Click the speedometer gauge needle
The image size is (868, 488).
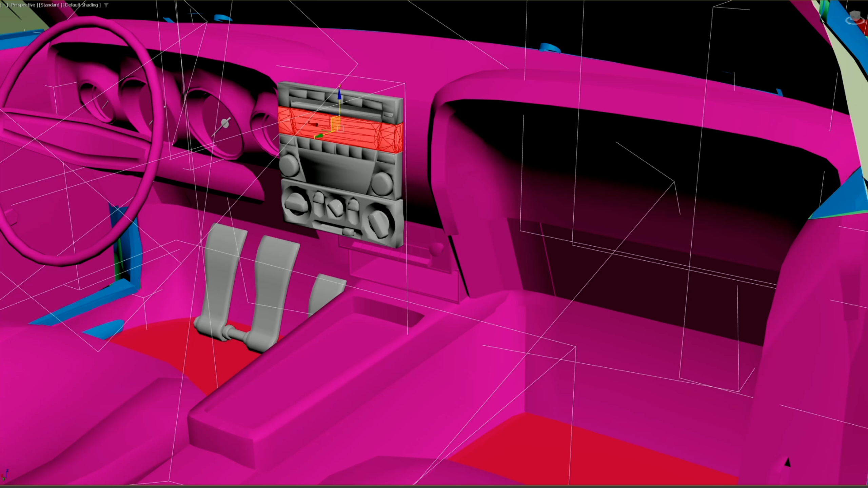point(221,127)
